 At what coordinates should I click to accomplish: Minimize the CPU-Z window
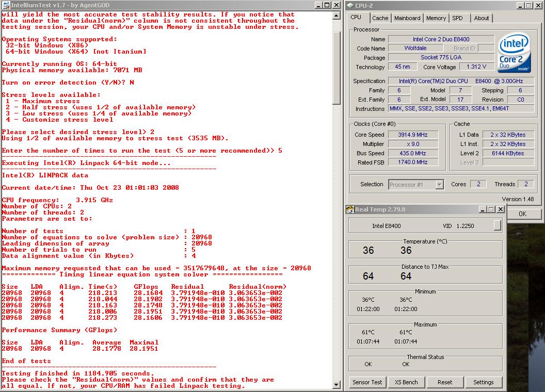[520, 6]
